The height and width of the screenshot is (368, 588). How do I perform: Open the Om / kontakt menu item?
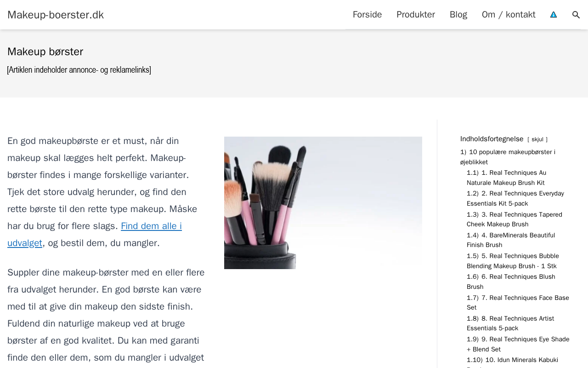click(509, 15)
